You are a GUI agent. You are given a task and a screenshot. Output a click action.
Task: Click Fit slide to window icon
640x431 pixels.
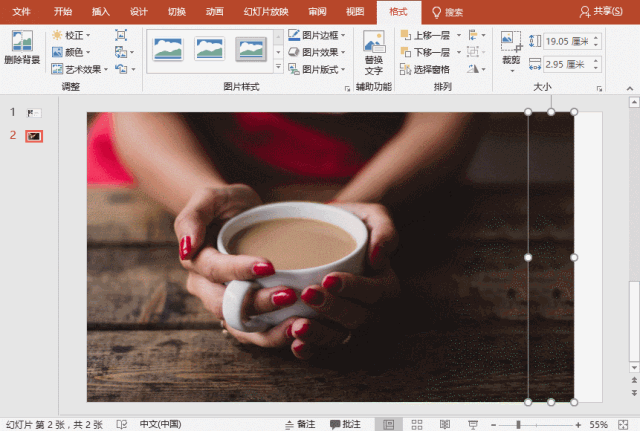coord(623,425)
